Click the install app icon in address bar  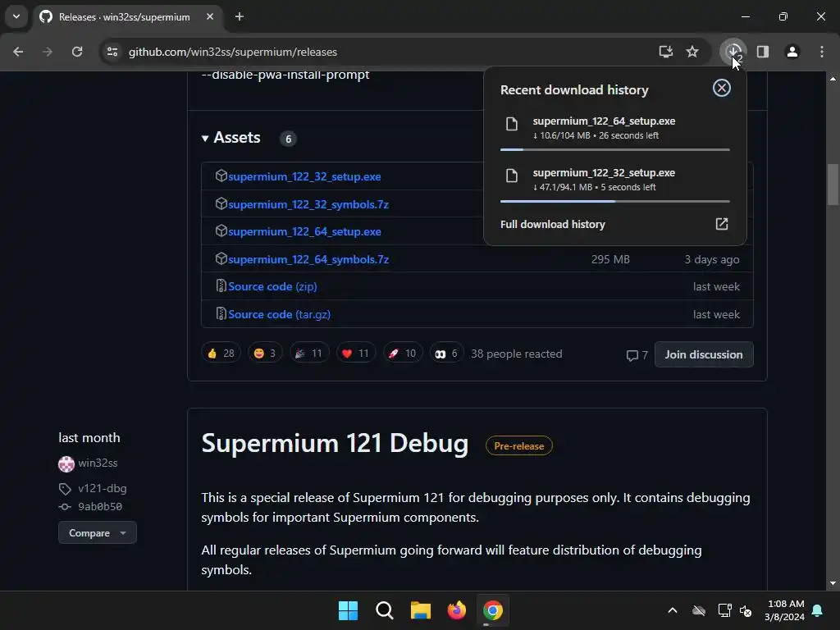point(665,52)
